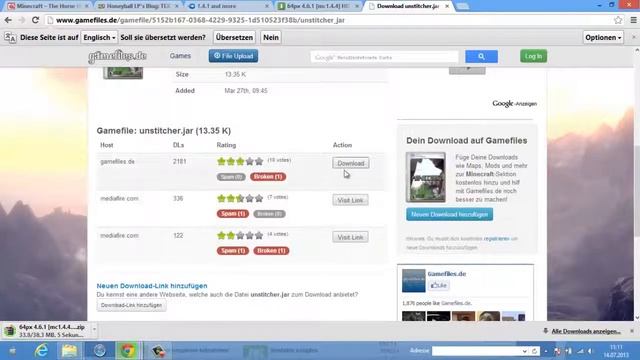
Task: Show hidden system tray icons arrow
Action: pos(546,351)
